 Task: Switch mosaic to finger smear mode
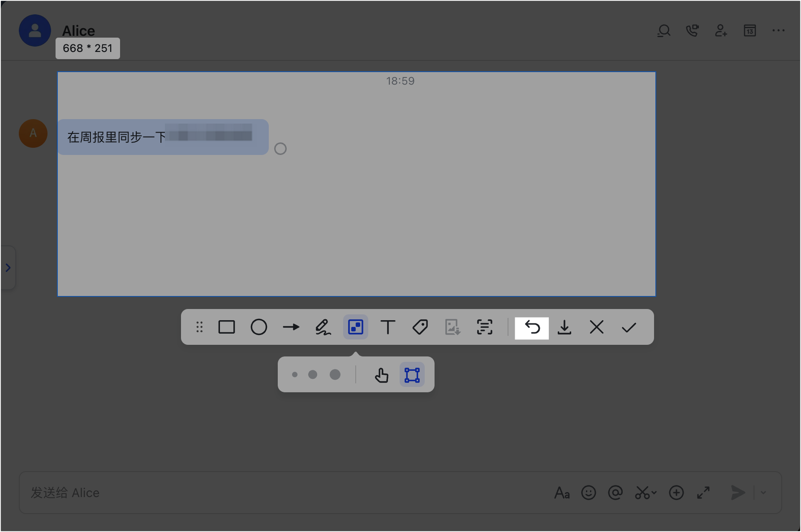(x=382, y=375)
